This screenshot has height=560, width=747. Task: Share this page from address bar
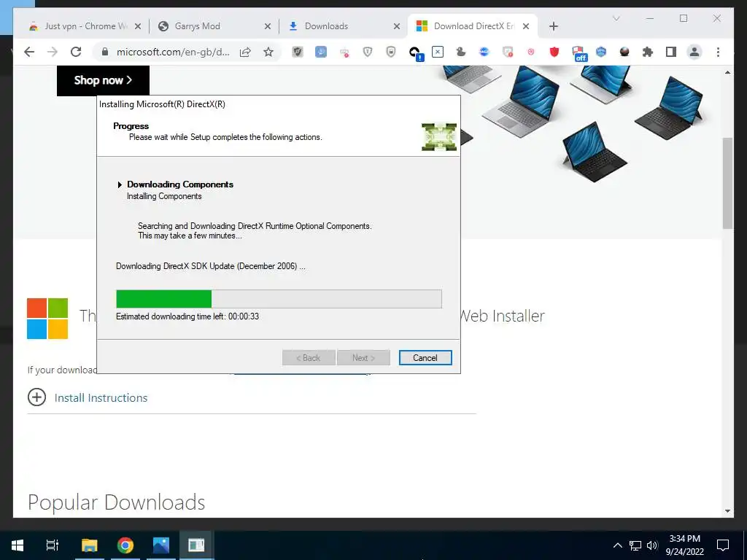click(x=245, y=52)
